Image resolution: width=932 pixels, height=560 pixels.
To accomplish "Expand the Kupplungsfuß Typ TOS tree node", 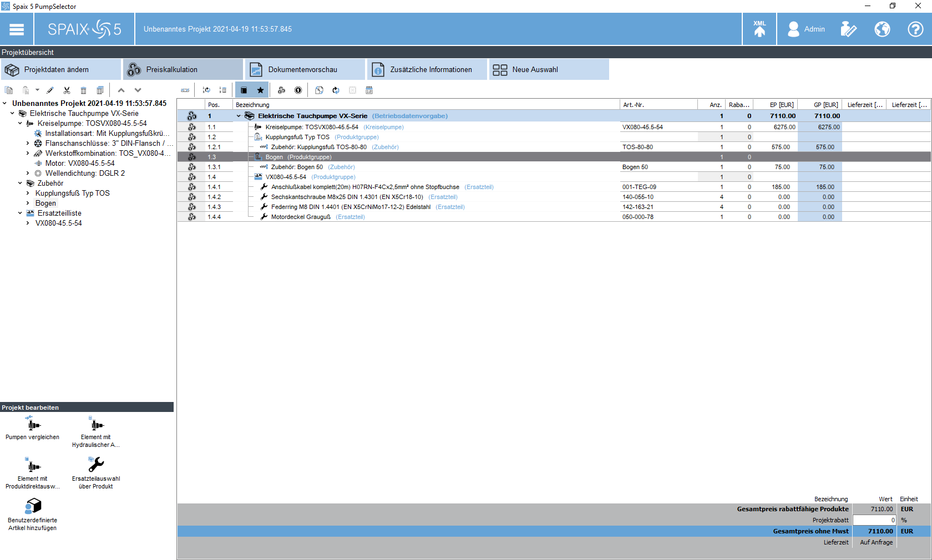I will 28,194.
